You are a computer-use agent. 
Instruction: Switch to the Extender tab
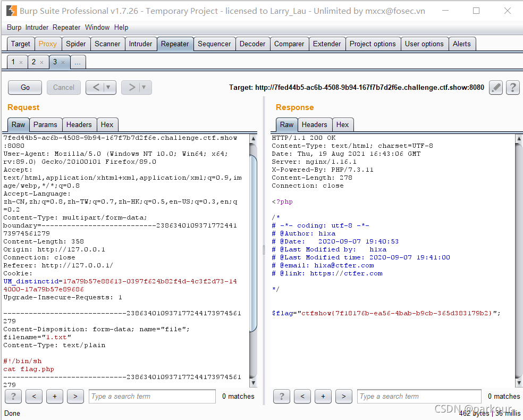(x=327, y=44)
